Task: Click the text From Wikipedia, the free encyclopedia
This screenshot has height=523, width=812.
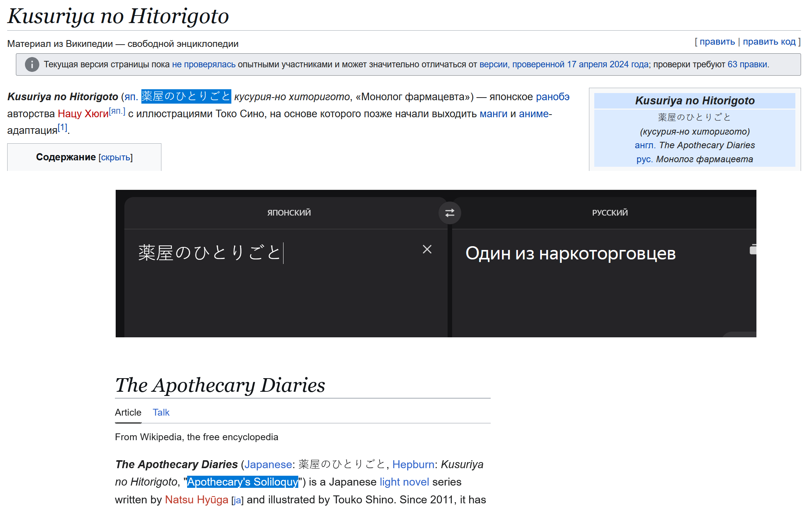Action: click(197, 437)
